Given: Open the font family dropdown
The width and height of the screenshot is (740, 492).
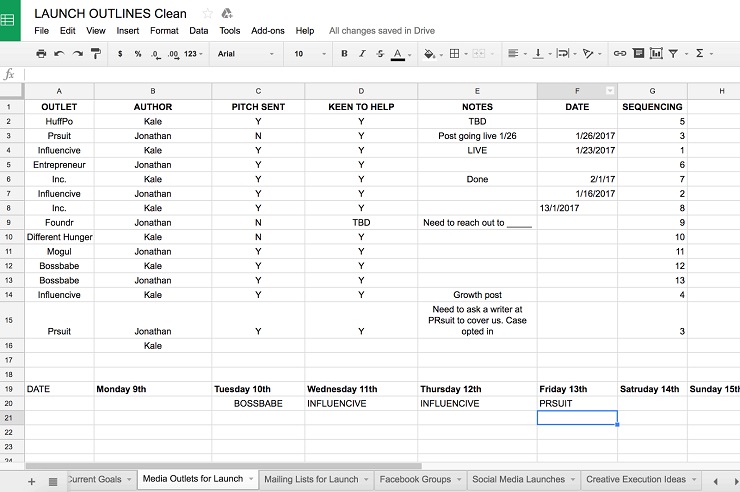Looking at the screenshot, I should [245, 54].
